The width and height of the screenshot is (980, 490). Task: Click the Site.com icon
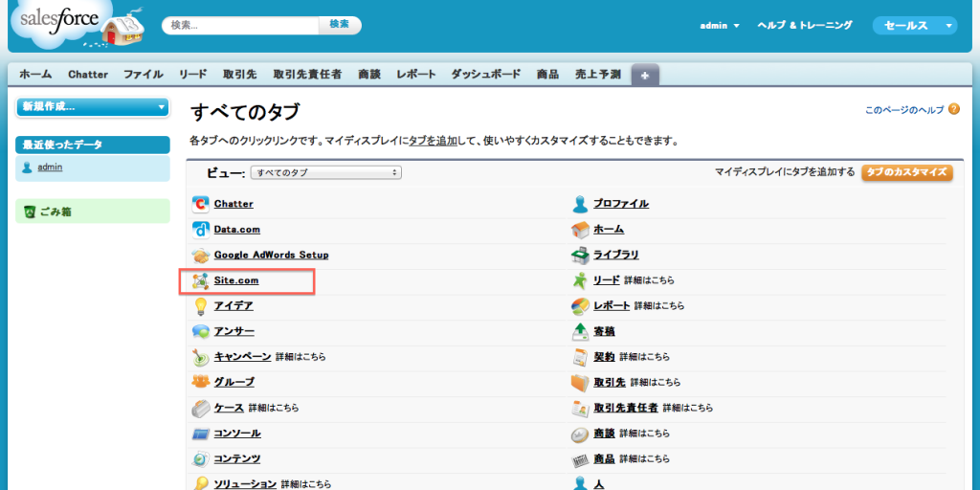pos(200,281)
